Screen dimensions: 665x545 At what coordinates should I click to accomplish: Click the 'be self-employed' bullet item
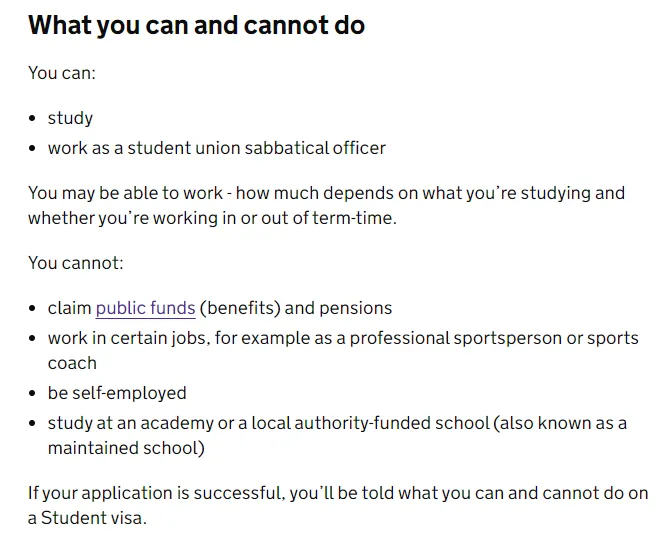tap(117, 393)
